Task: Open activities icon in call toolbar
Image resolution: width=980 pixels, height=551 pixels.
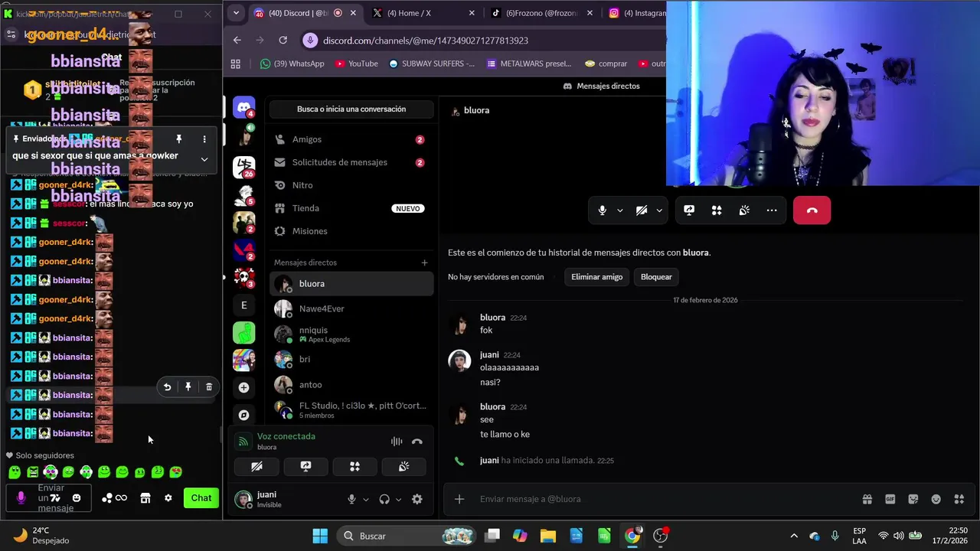Action: pos(717,210)
